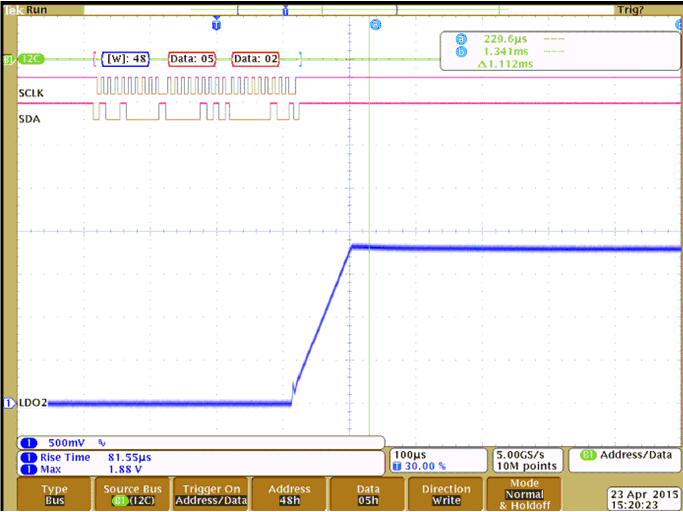683x512 pixels.
Task: Click cursor b readout 1.341ms
Action: click(x=505, y=51)
